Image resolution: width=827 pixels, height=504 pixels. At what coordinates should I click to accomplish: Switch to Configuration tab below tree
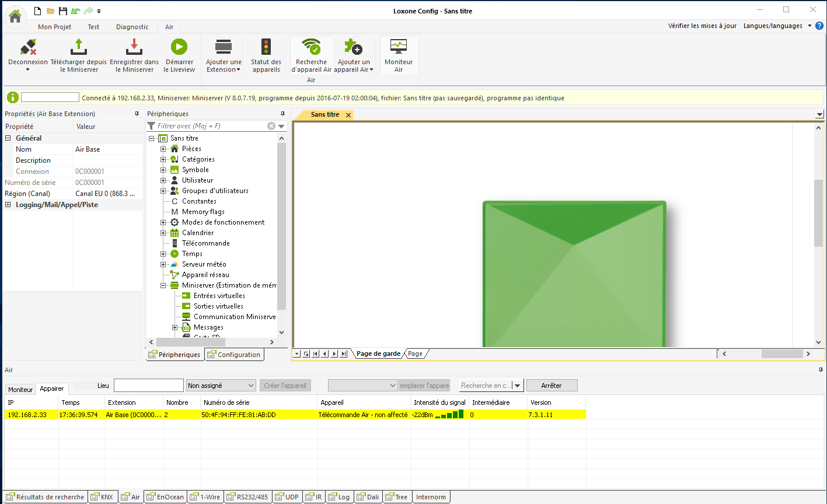coord(234,354)
